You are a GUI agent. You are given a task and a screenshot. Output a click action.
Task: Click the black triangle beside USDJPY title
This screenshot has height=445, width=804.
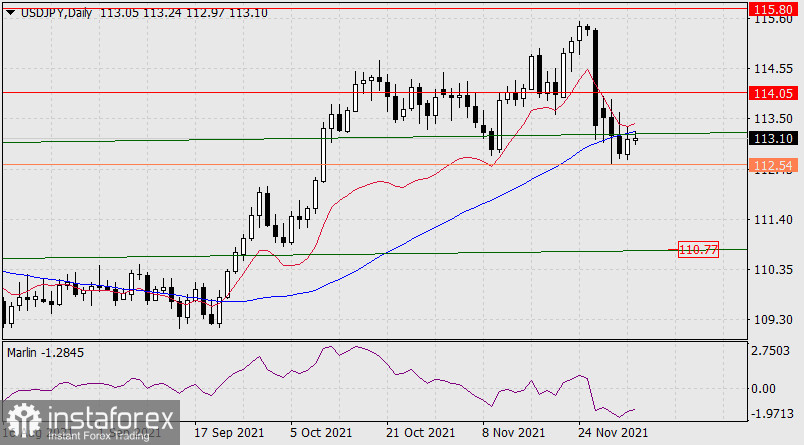pos(8,10)
